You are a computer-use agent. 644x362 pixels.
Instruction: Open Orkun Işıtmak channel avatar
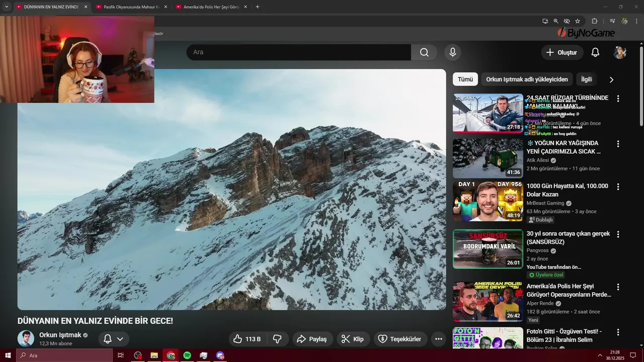(x=26, y=339)
